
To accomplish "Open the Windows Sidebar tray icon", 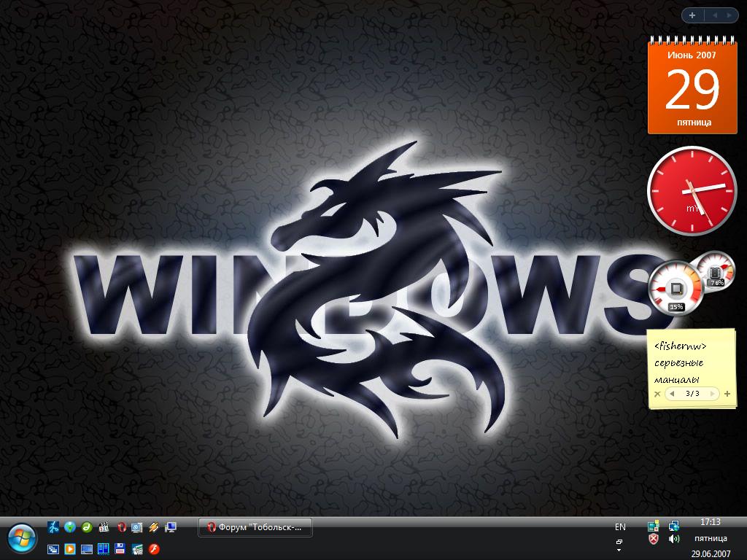I will pyautogui.click(x=654, y=526).
